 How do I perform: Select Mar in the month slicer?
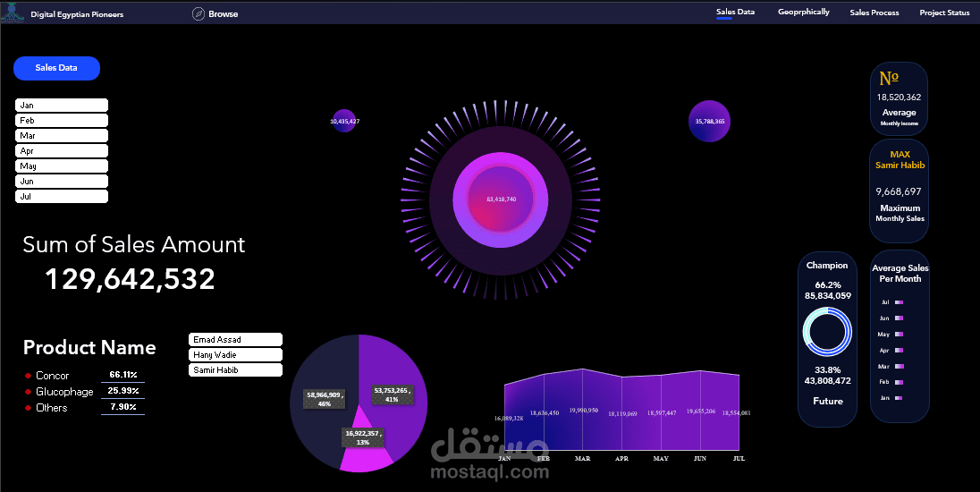61,136
